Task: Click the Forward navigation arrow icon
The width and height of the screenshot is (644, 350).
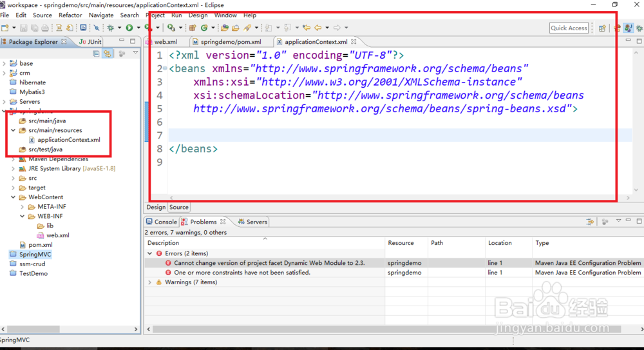Action: [337, 28]
